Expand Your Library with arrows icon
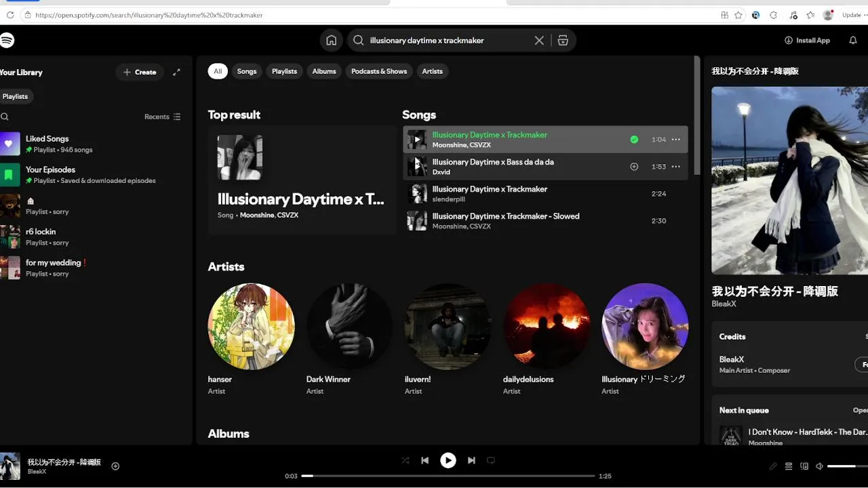 [x=176, y=72]
